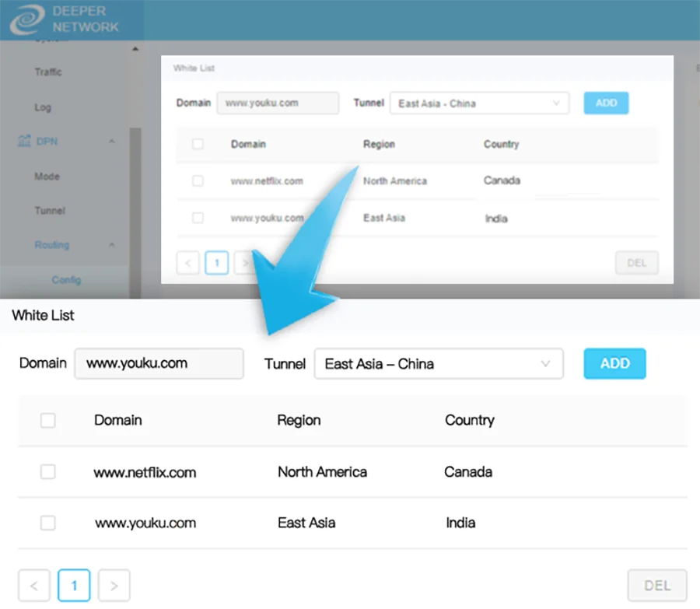Click Canada cell in upper table

[502, 180]
